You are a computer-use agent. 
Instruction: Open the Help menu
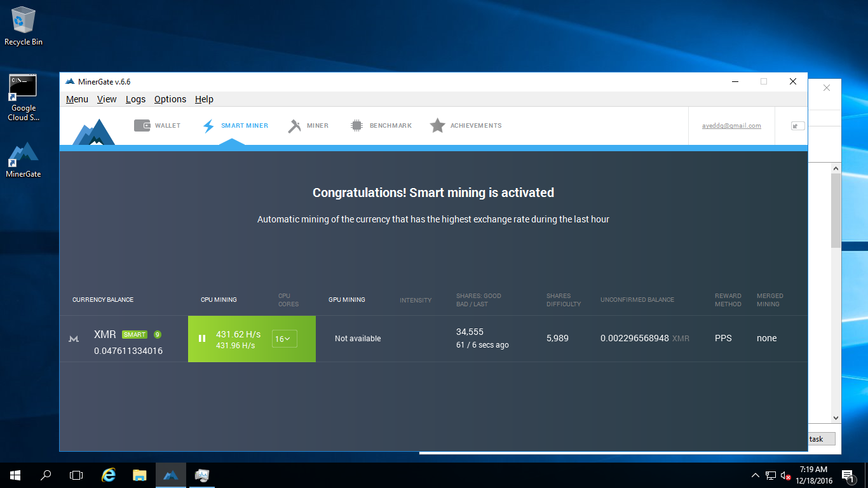pos(204,99)
